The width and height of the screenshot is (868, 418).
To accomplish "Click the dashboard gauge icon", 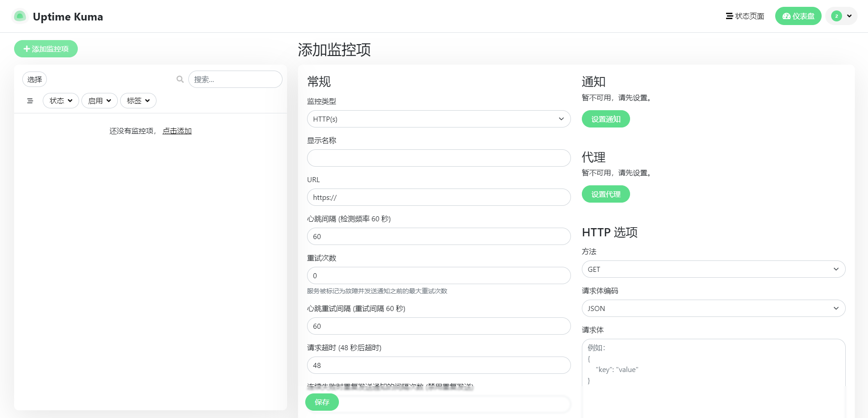I will [787, 16].
